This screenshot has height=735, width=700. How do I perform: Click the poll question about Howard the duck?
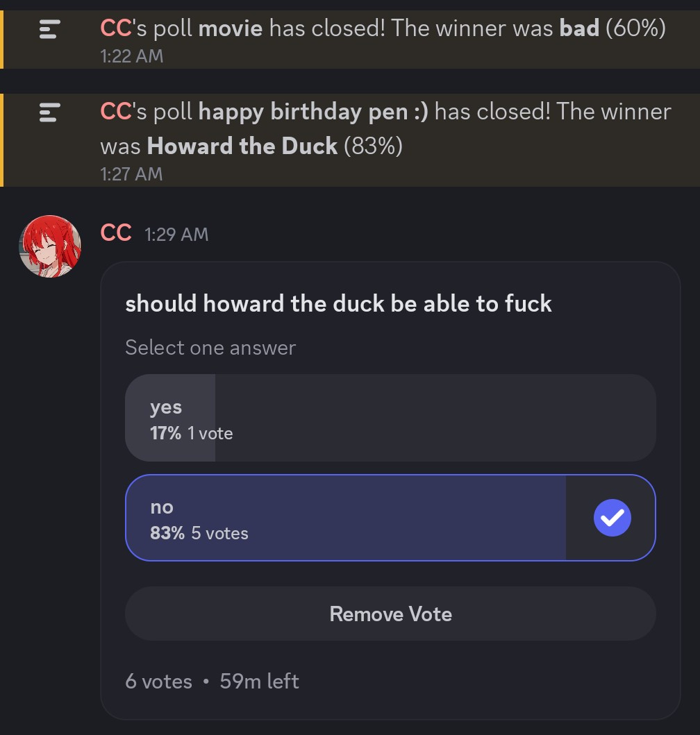click(338, 304)
